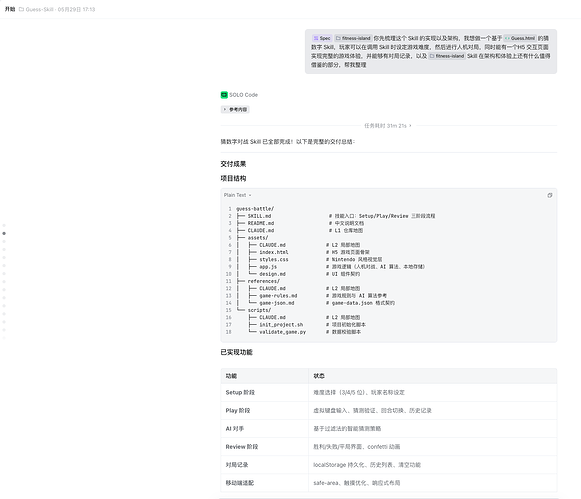Click the 开始 title in the header
581x499 pixels.
10,9
